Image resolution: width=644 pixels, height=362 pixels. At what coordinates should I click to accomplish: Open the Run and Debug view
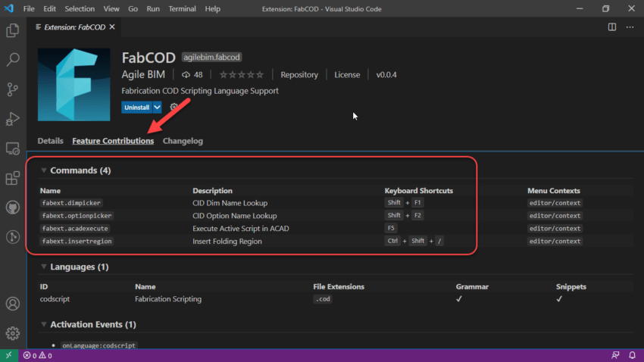[13, 119]
